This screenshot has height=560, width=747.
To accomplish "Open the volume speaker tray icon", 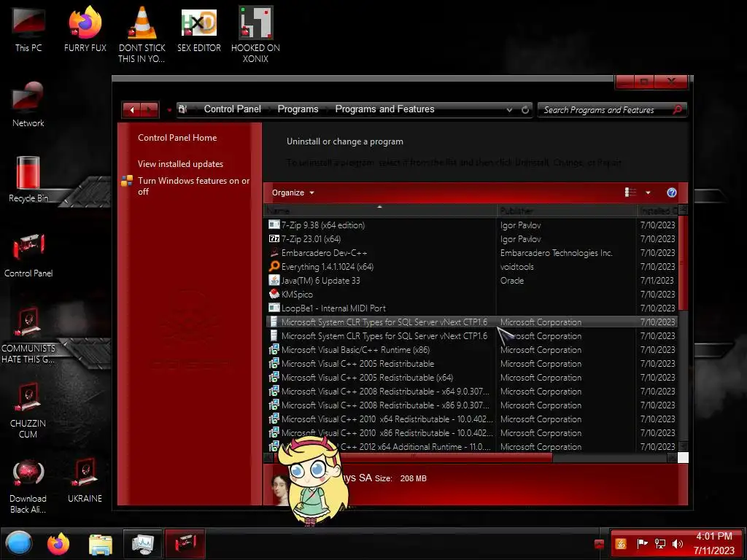I will 677,544.
